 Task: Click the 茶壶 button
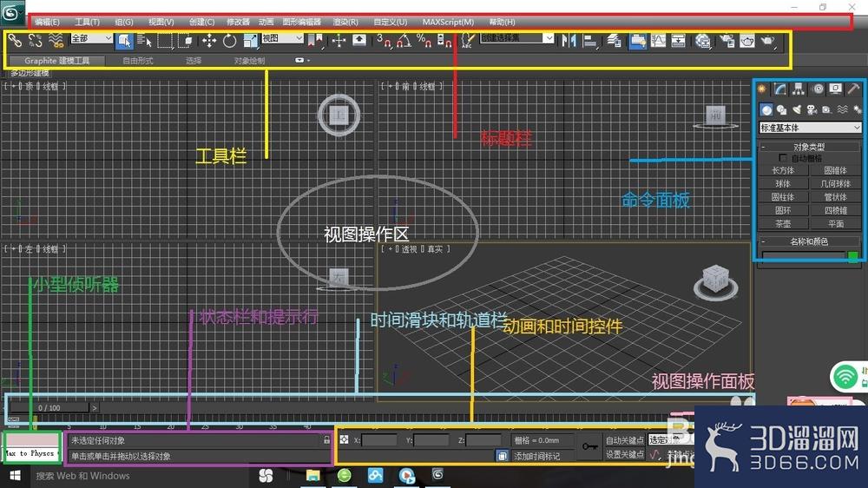pos(783,224)
